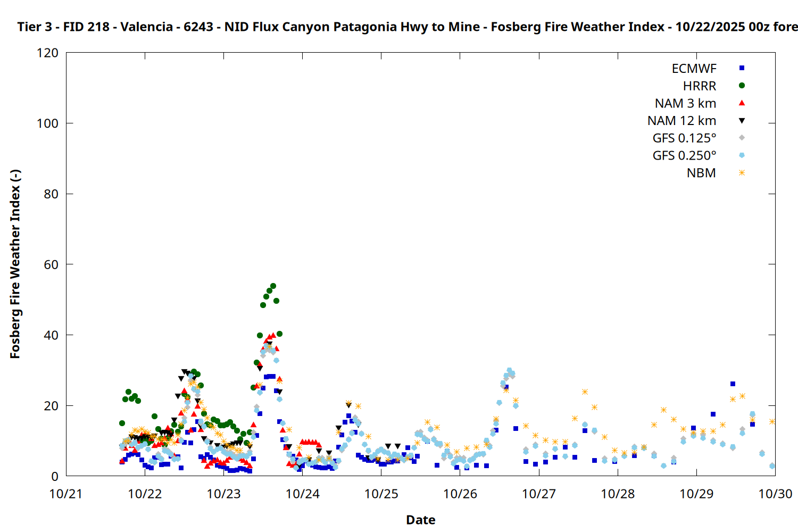Click the NAM 12 km black triangle marker

[x=742, y=121]
